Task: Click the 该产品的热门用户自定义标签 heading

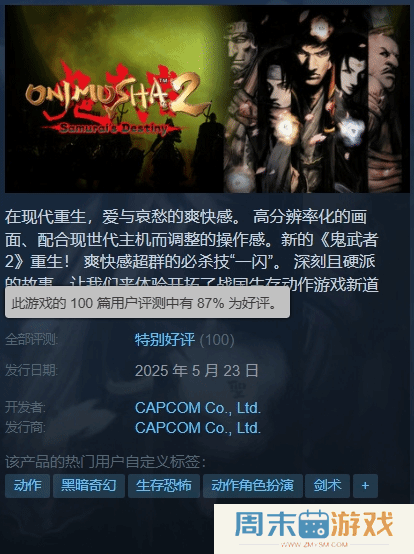Action: 105,462
